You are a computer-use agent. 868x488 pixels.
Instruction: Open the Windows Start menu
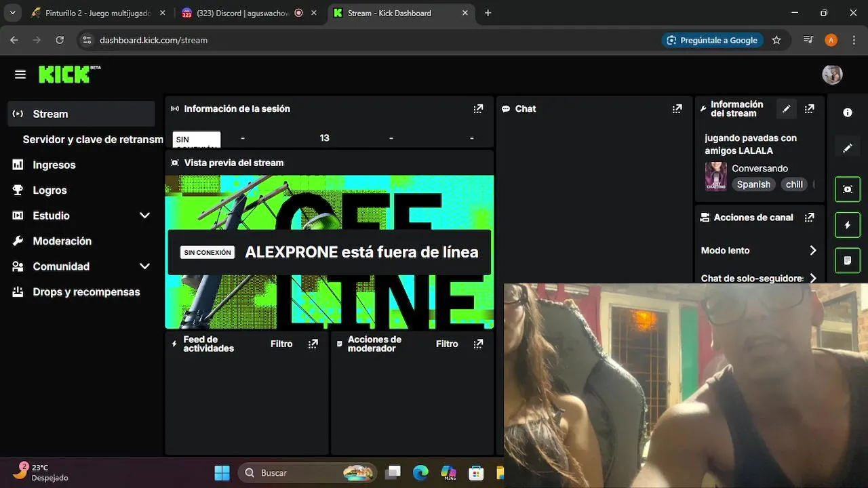pyautogui.click(x=222, y=472)
